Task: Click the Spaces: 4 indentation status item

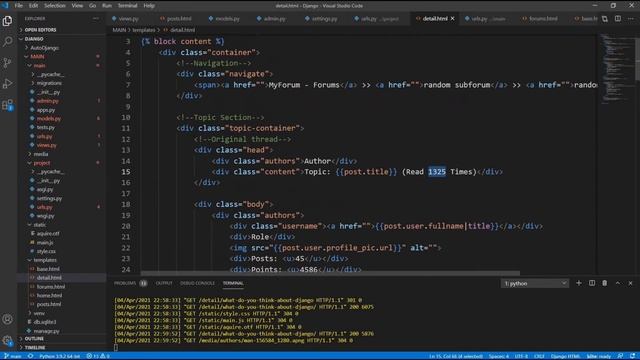Action: [x=499, y=356]
